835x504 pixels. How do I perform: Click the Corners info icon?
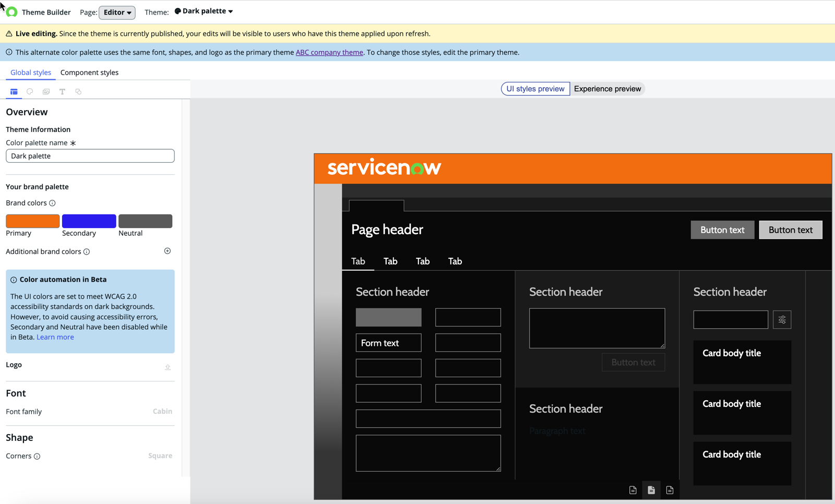pyautogui.click(x=37, y=456)
